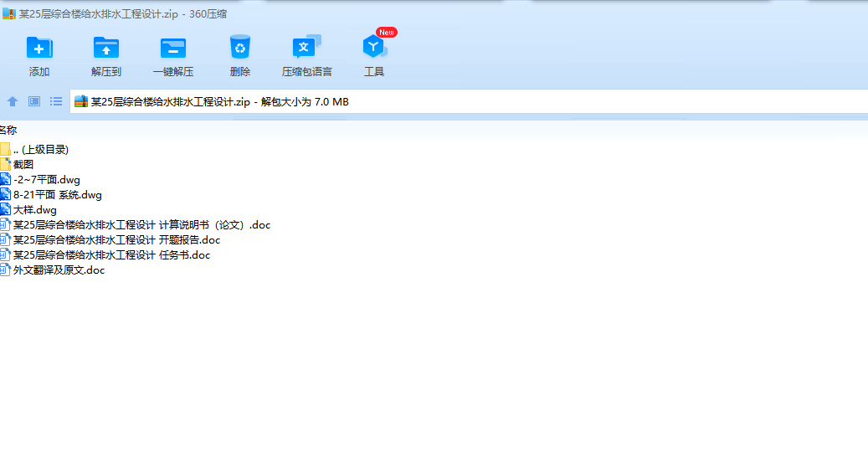Click the 解压到 (Extract to) icon
The image size is (868, 457).
click(105, 49)
